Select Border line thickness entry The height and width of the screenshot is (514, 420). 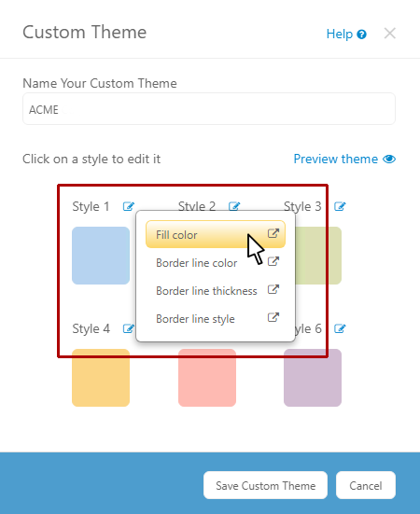click(x=216, y=290)
